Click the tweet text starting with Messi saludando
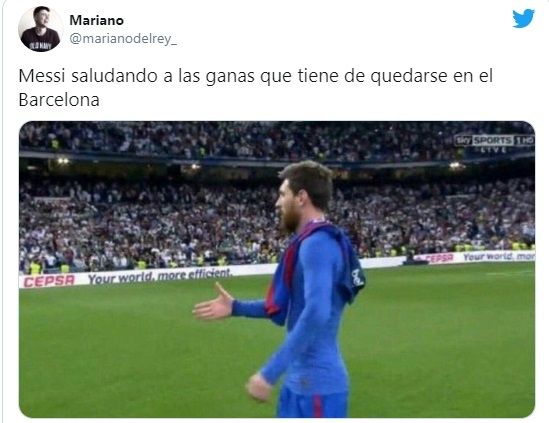The height and width of the screenshot is (423, 549). pos(256,88)
